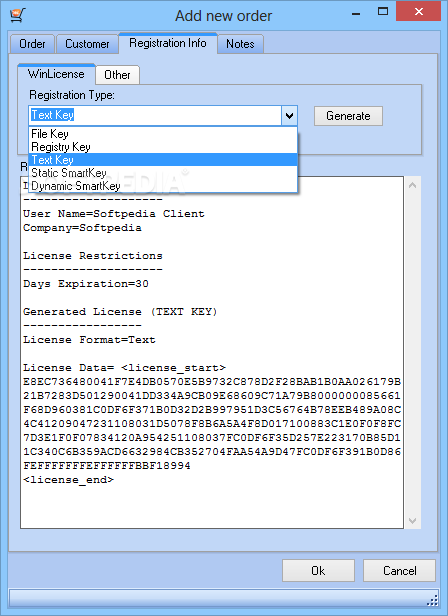The image size is (448, 616).
Task: Click license line starting with 7D3E1F0F
Action: point(212,438)
